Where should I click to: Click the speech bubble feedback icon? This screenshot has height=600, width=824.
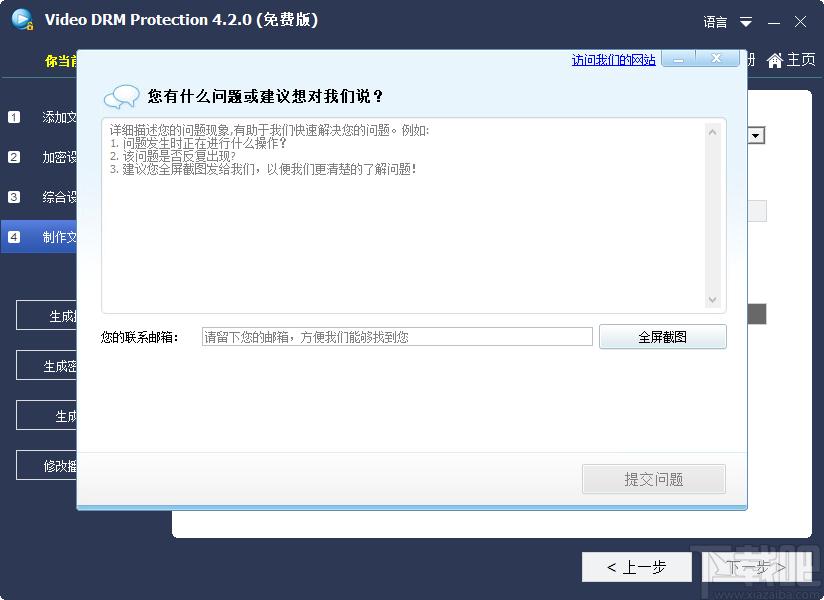[121, 97]
